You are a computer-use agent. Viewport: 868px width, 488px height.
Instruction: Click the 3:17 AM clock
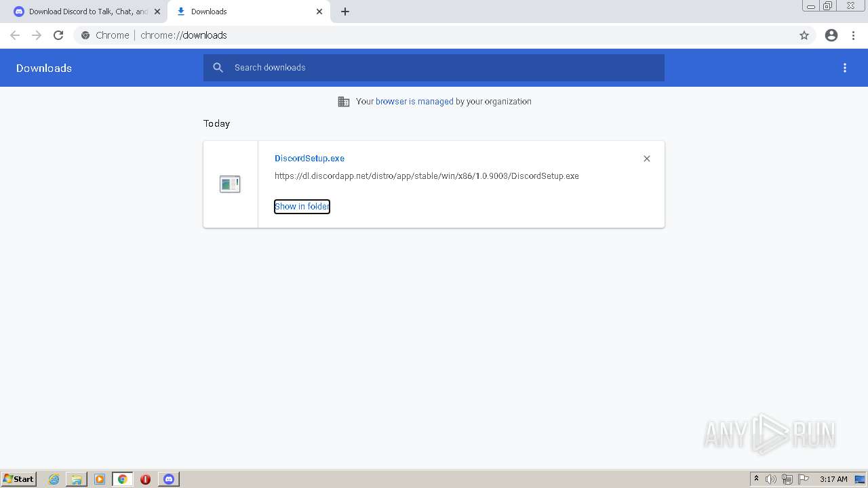pos(833,479)
